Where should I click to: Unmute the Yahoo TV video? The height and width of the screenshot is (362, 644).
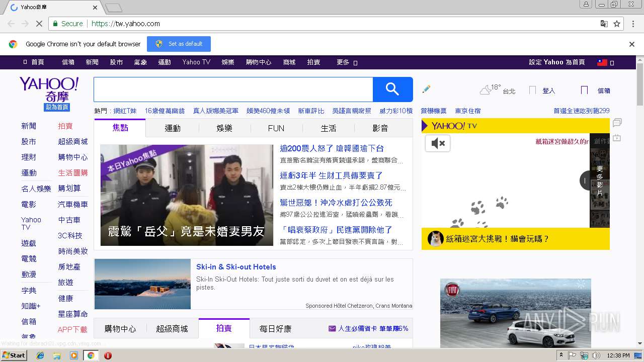tap(438, 143)
